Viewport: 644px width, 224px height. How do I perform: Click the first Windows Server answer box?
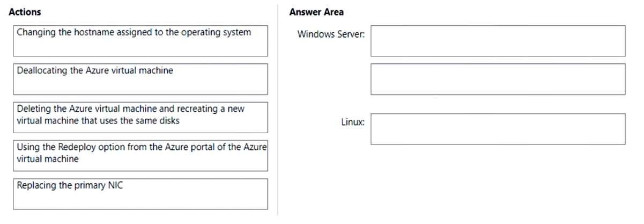(498, 41)
